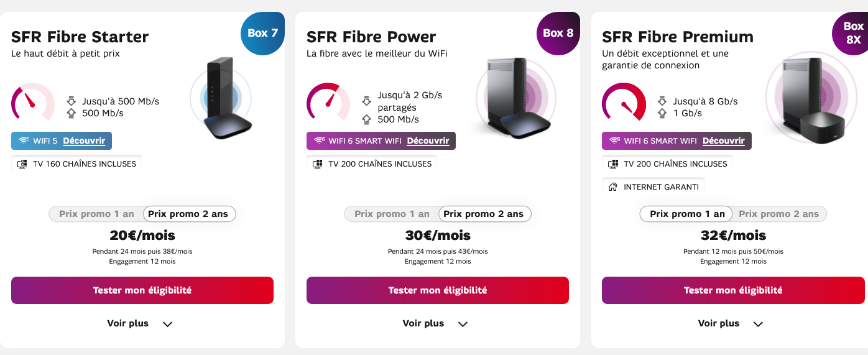The width and height of the screenshot is (868, 355).
Task: Click the purple Box 8 badge
Action: [x=558, y=33]
